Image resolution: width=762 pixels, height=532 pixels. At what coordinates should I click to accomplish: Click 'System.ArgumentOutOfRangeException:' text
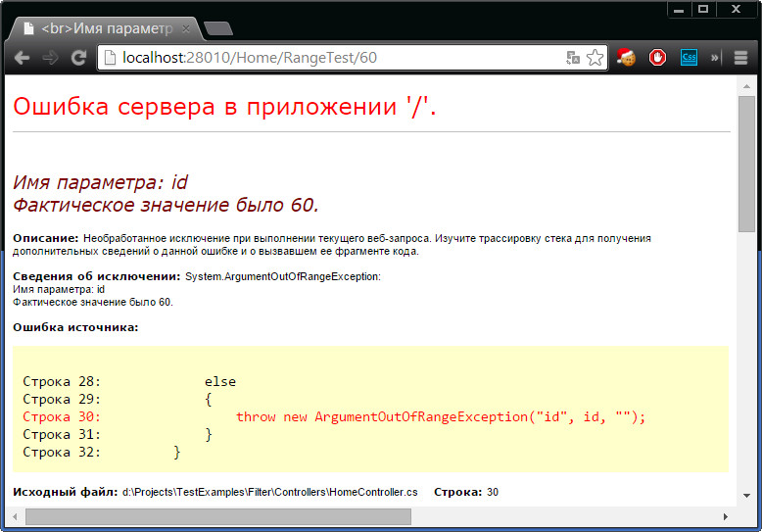[x=283, y=276]
